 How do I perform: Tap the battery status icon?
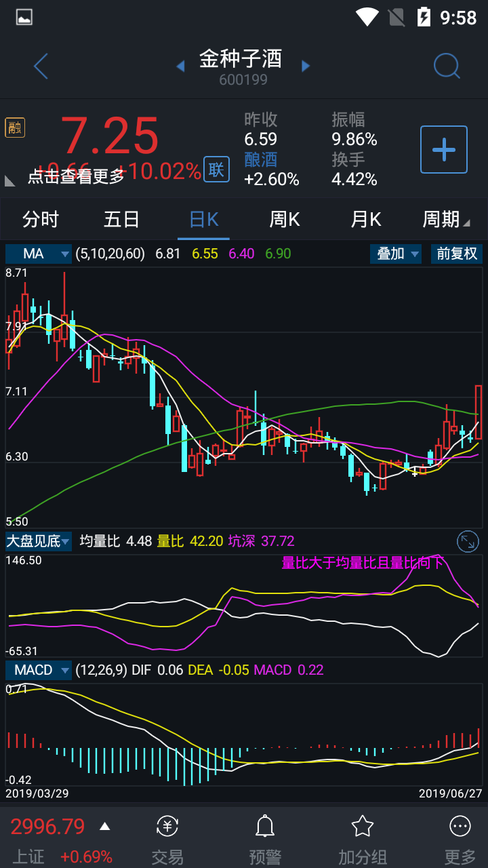coord(424,17)
